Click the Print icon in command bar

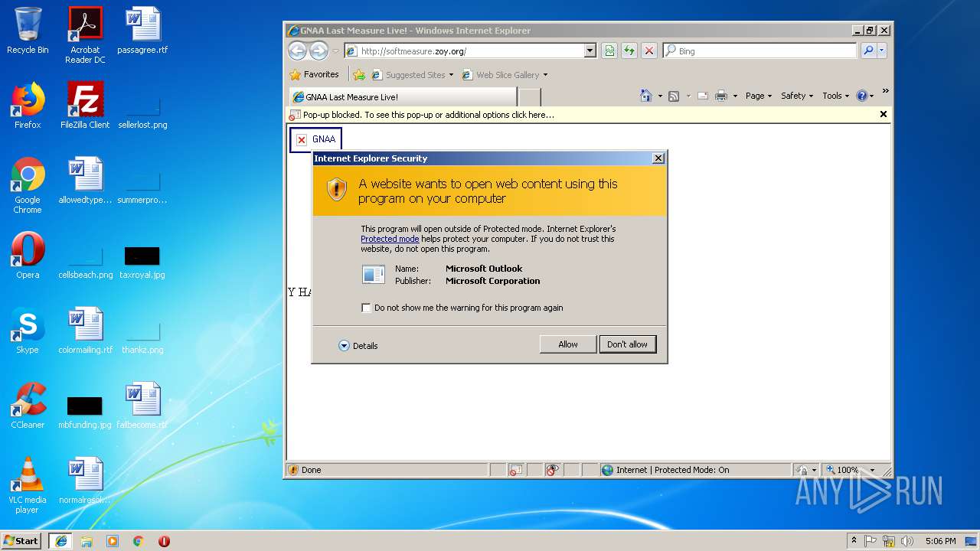click(720, 96)
